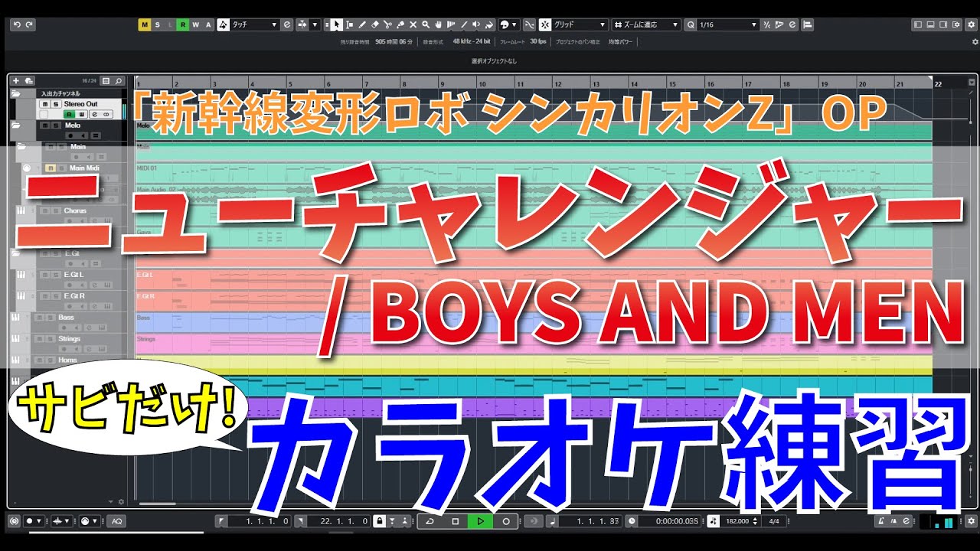980x551 pixels.
Task: Click the AQ auto quantize button
Action: pyautogui.click(x=116, y=521)
